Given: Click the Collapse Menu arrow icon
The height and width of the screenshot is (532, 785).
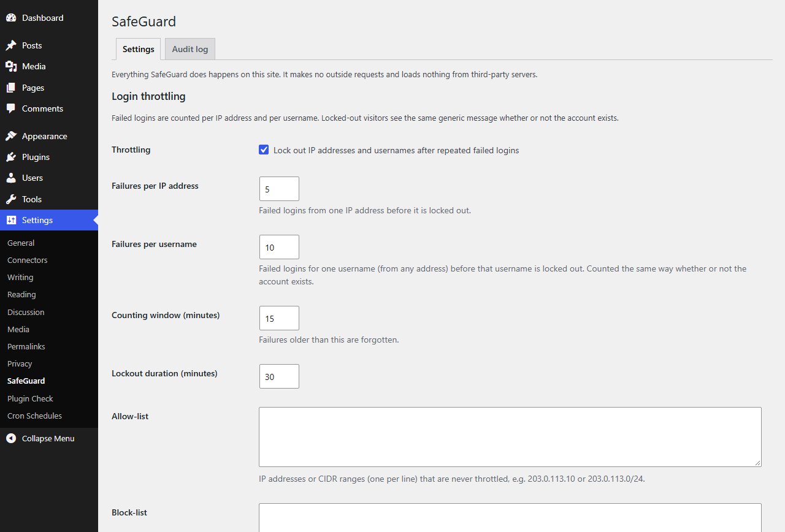Looking at the screenshot, I should [11, 438].
